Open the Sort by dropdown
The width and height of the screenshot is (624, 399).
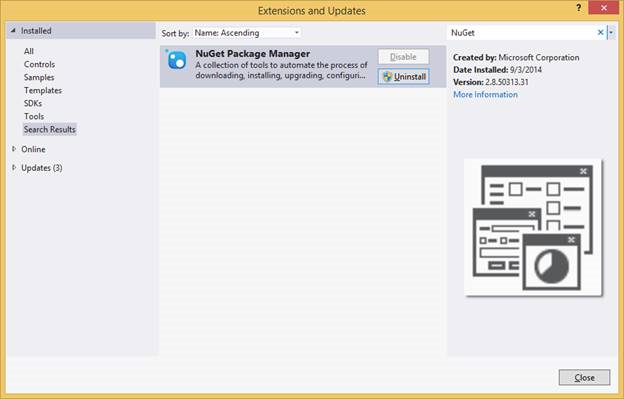247,33
